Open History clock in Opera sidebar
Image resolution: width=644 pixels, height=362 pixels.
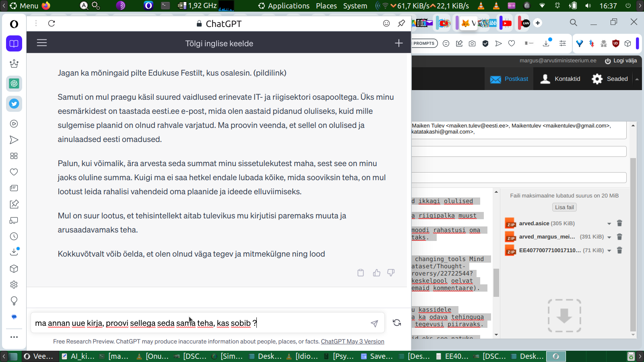coord(14,237)
